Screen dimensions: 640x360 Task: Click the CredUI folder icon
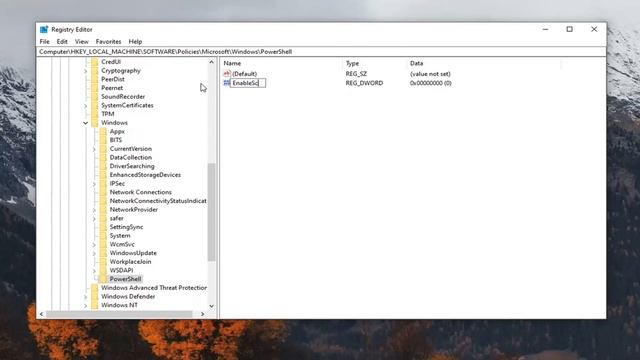95,62
